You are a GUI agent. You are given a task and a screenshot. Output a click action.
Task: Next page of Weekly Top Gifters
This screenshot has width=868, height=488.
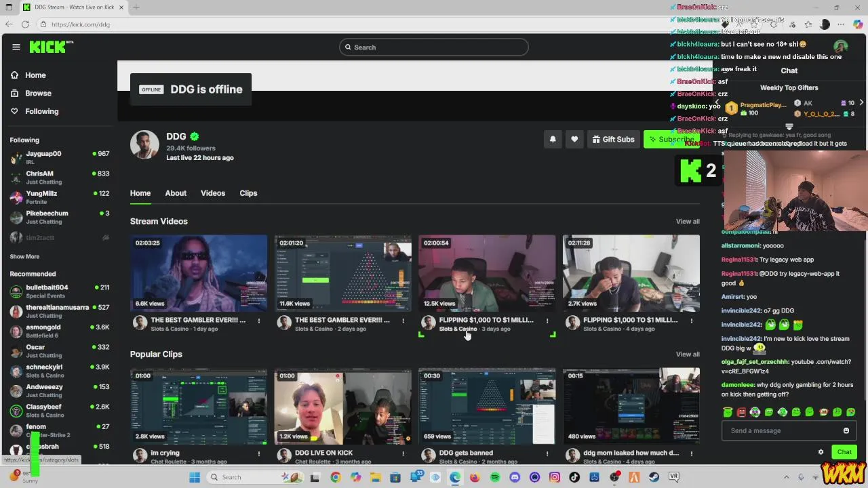(x=861, y=102)
